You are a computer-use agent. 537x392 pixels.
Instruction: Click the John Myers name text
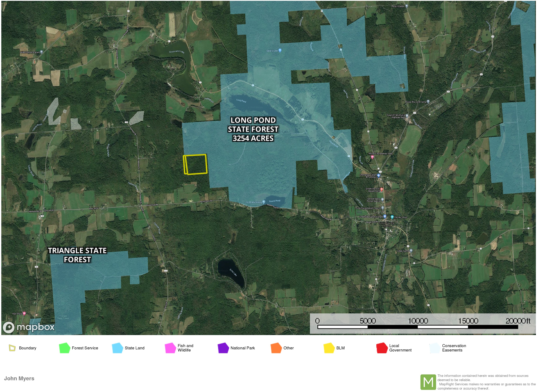(19, 378)
